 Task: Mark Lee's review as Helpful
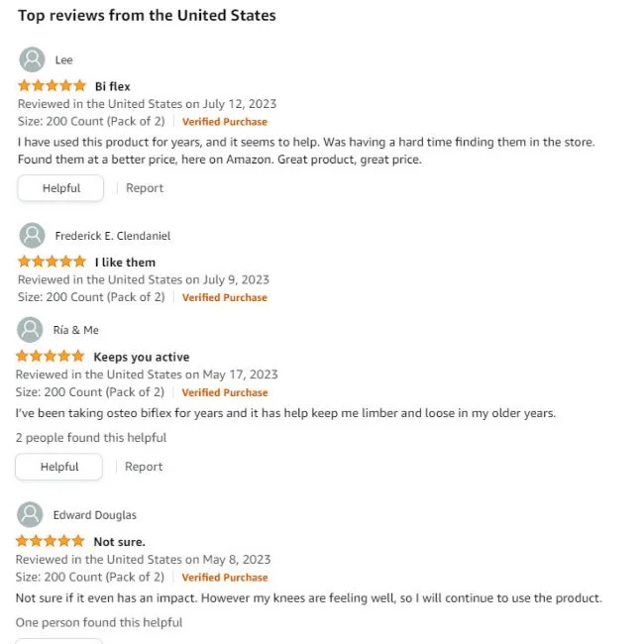[60, 188]
